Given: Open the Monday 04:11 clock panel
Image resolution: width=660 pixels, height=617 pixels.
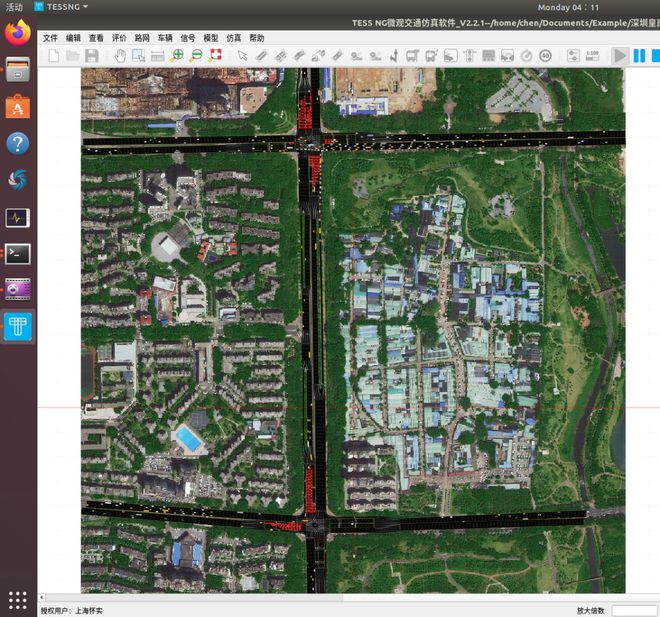Looking at the screenshot, I should coord(568,7).
